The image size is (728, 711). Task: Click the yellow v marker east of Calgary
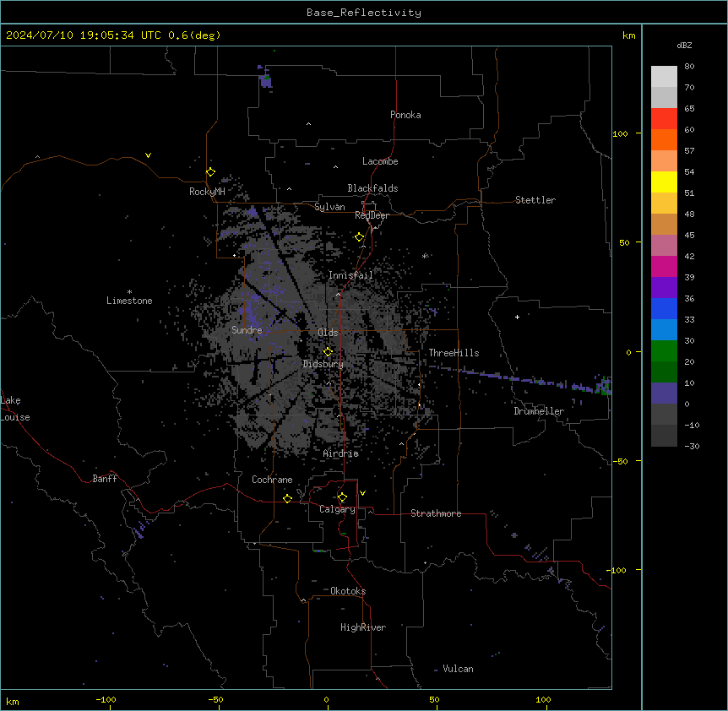tap(362, 493)
